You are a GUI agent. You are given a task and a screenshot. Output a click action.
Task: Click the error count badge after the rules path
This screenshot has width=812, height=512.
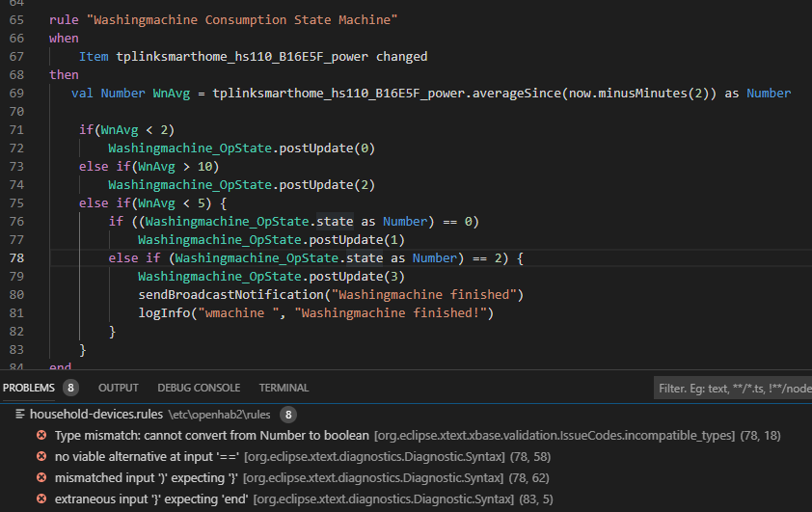coord(287,415)
